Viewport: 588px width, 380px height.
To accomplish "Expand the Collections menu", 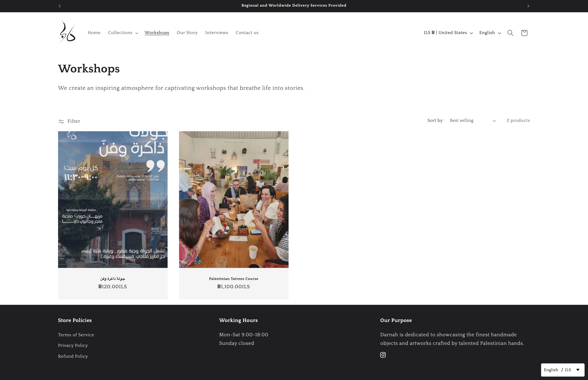I will 123,33.
